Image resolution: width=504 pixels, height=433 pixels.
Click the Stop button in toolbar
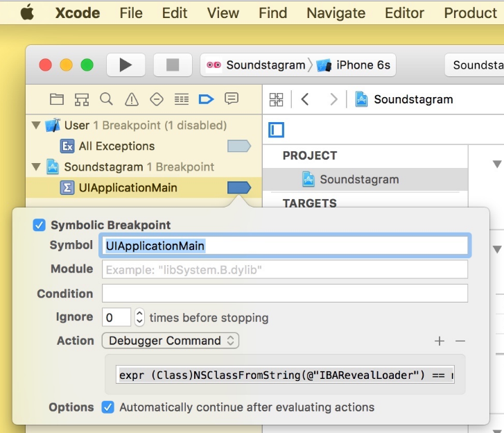[x=173, y=65]
